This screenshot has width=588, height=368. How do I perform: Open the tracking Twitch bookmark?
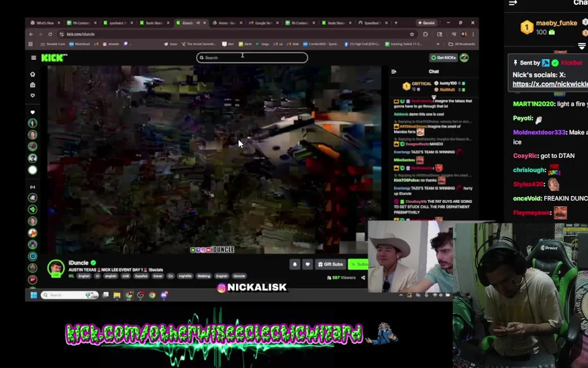[x=404, y=44]
